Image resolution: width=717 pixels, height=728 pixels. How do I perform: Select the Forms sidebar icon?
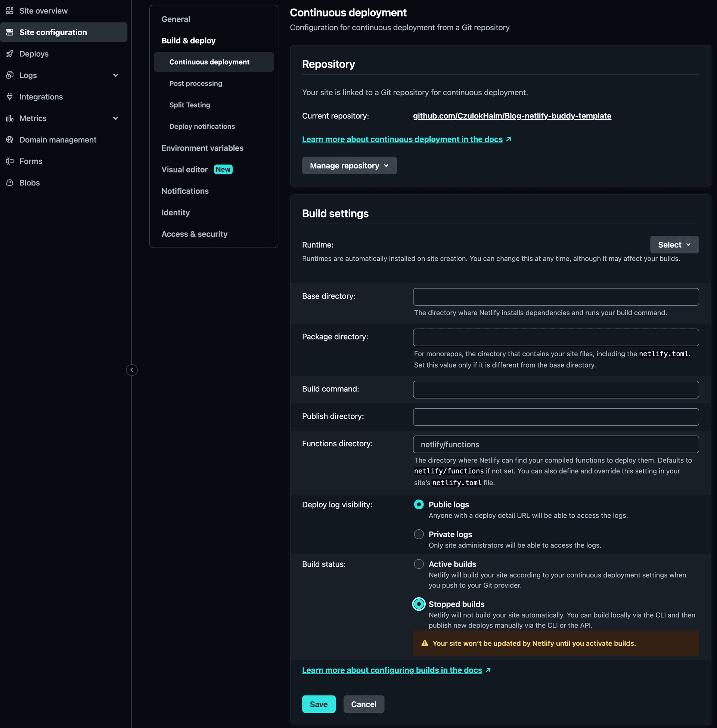coord(10,161)
